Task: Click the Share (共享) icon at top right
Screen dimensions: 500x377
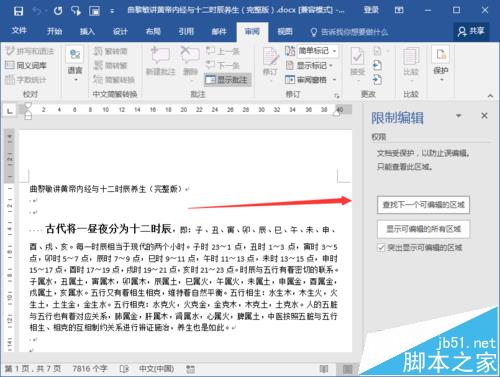Action: point(471,32)
